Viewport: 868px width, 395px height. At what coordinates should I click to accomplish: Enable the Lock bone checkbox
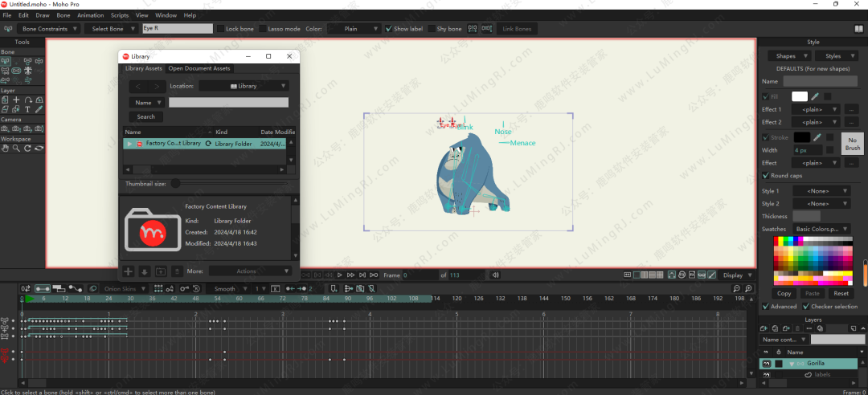[222, 29]
